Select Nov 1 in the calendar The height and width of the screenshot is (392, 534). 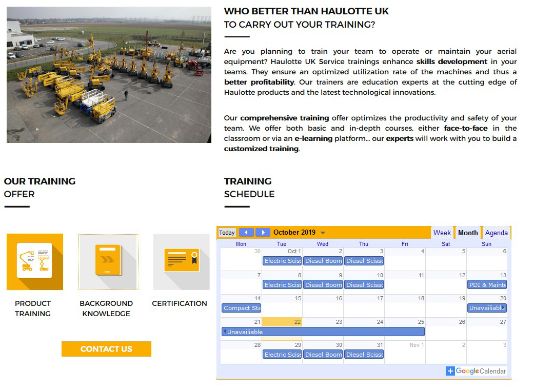click(417, 345)
